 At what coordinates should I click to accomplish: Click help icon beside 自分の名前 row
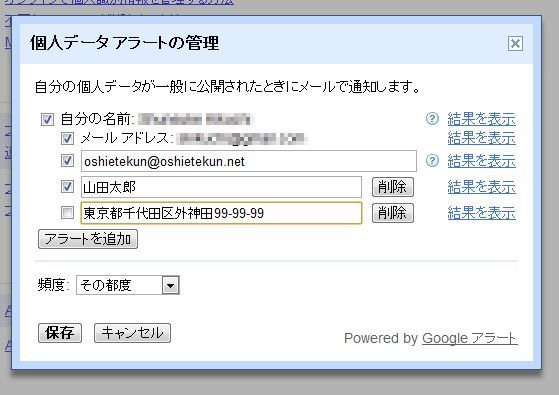432,118
